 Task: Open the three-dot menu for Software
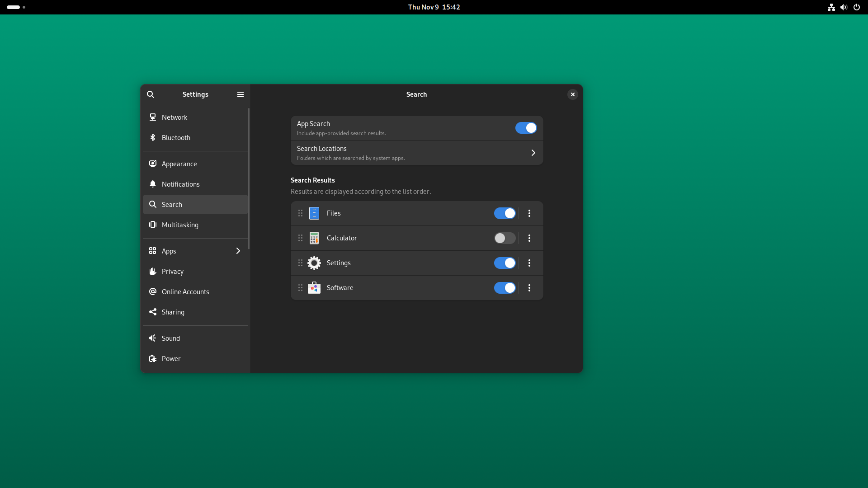tap(529, 288)
